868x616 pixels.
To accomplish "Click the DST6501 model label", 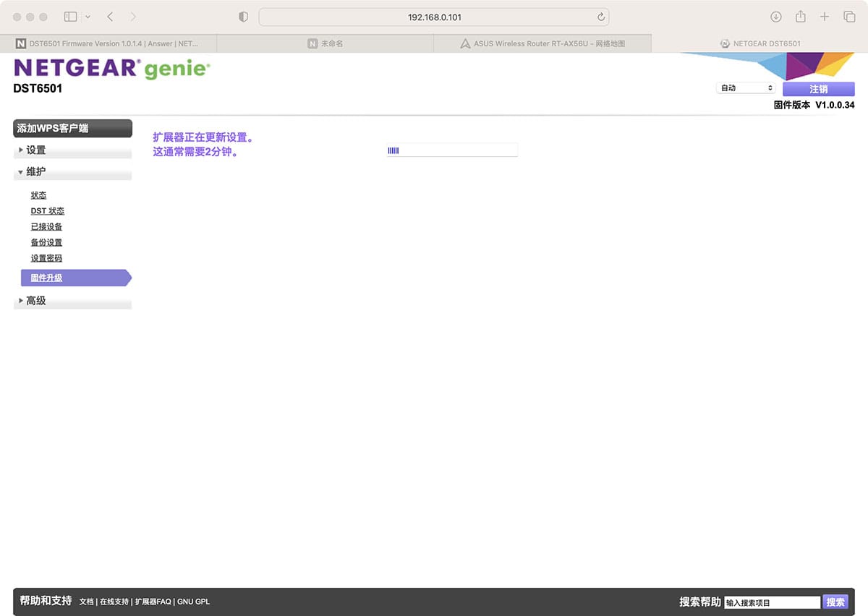I will pos(38,89).
